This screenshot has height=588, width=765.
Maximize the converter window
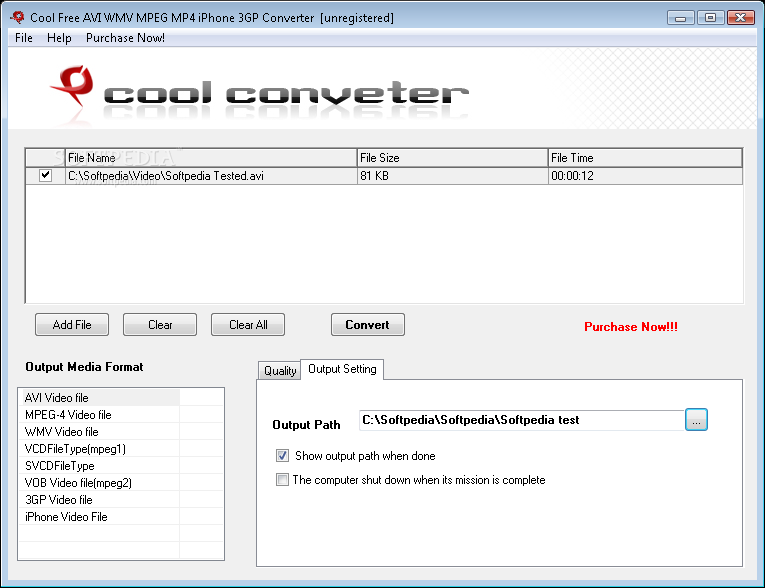(x=710, y=18)
